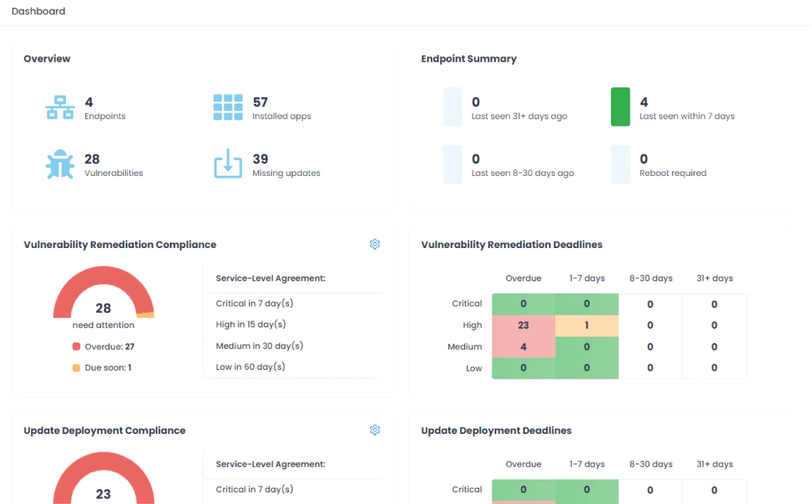Click 'Critical in 7 day(s)' under Vulnerability Remediation Compliance
The width and height of the screenshot is (812, 504).
(x=255, y=304)
